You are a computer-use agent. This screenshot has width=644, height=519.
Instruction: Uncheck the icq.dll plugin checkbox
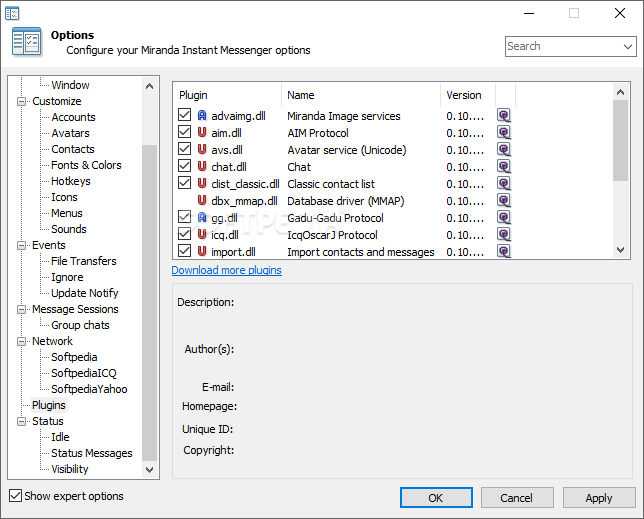click(x=184, y=233)
